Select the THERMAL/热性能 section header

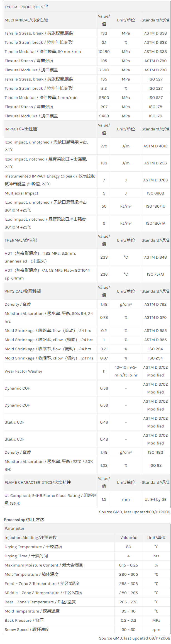pyautogui.click(x=21, y=240)
